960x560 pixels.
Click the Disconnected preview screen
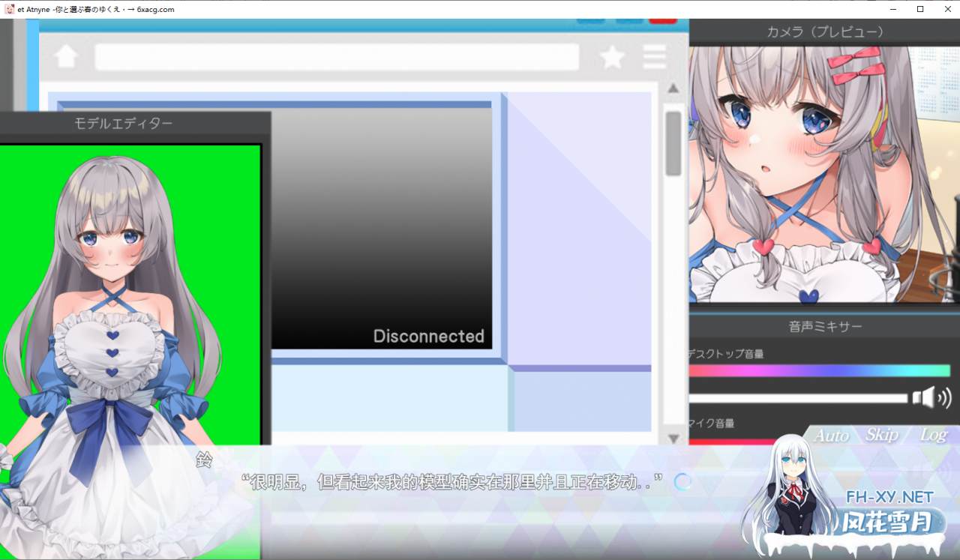[x=381, y=229]
